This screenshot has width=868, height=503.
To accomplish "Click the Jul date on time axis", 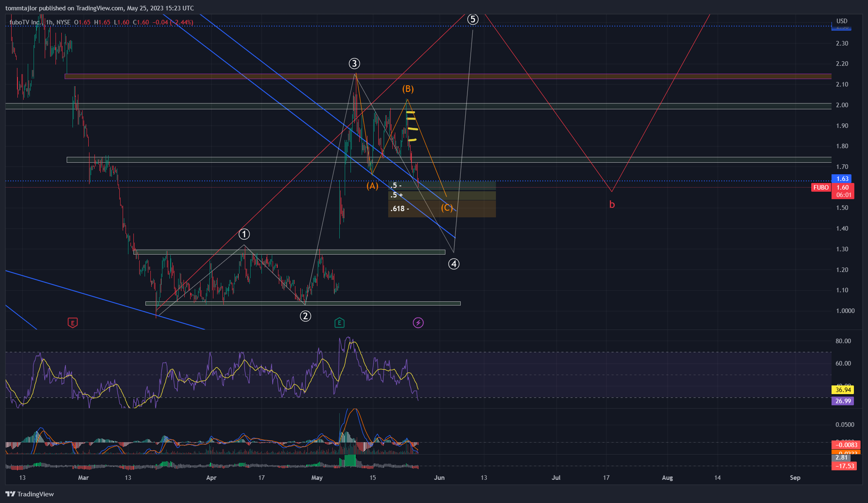I will point(556,478).
